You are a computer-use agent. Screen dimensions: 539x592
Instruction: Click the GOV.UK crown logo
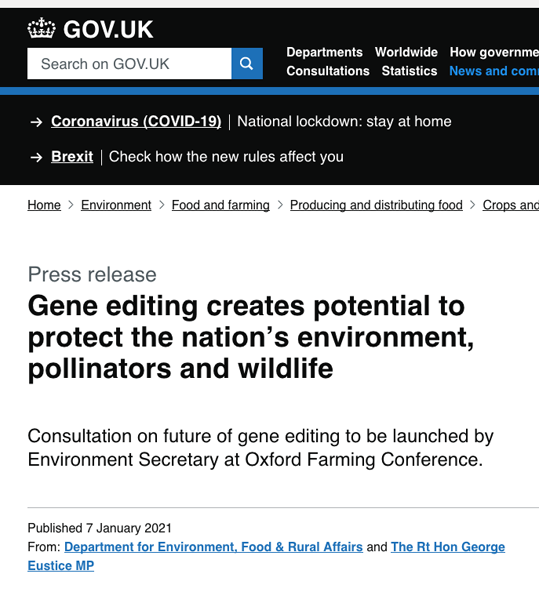point(90,29)
